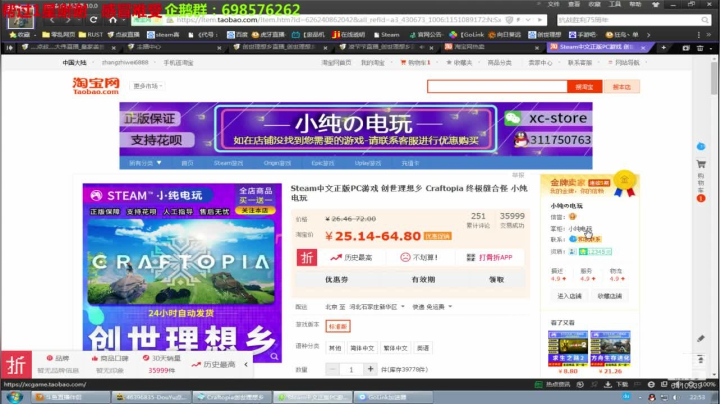Click the 进入店铺 enter shop button

click(569, 296)
